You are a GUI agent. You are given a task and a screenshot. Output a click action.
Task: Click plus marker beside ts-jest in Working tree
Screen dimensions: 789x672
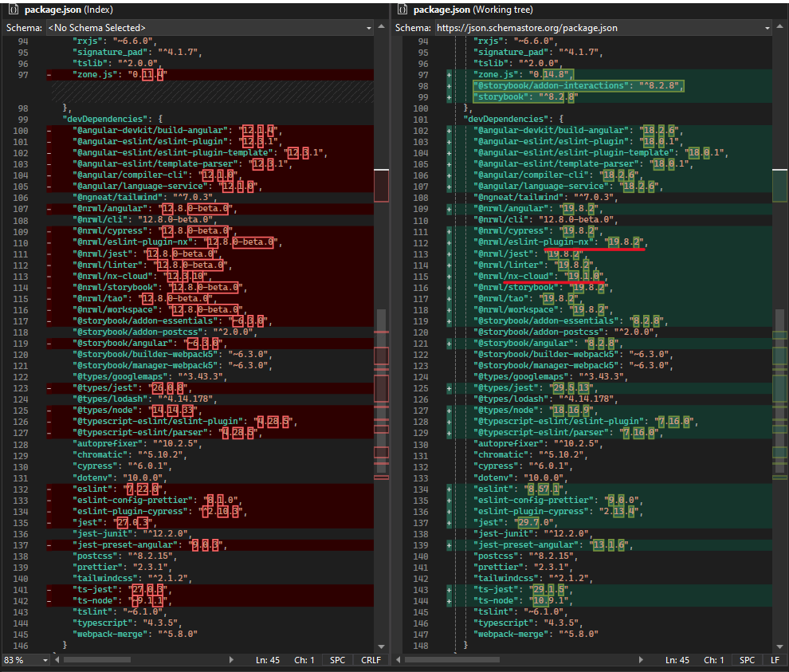449,590
